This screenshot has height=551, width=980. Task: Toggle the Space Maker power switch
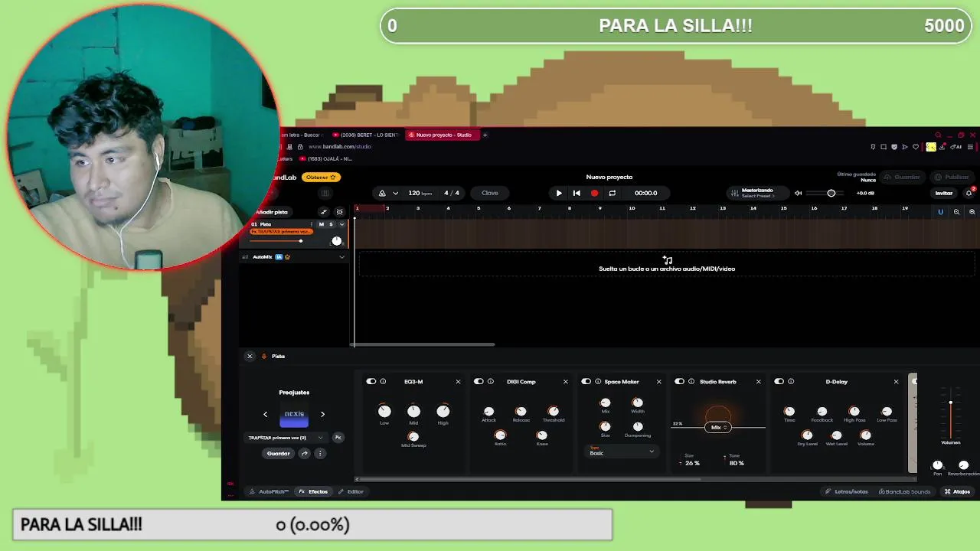click(x=586, y=381)
